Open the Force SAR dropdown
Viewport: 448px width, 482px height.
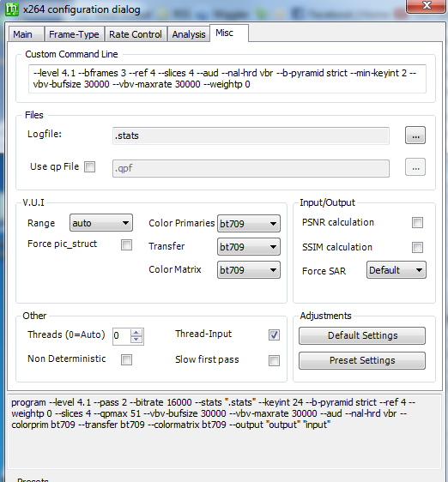[x=397, y=270]
